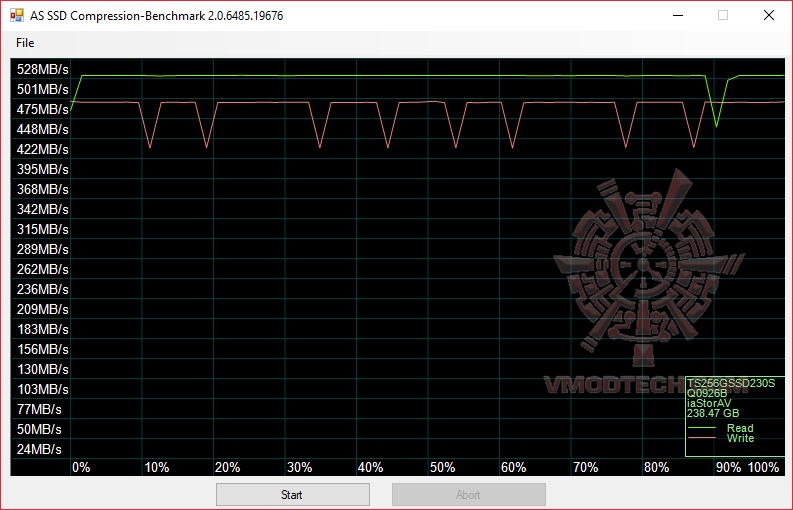793x510 pixels.
Task: Click the 90% compression axis label
Action: click(728, 467)
